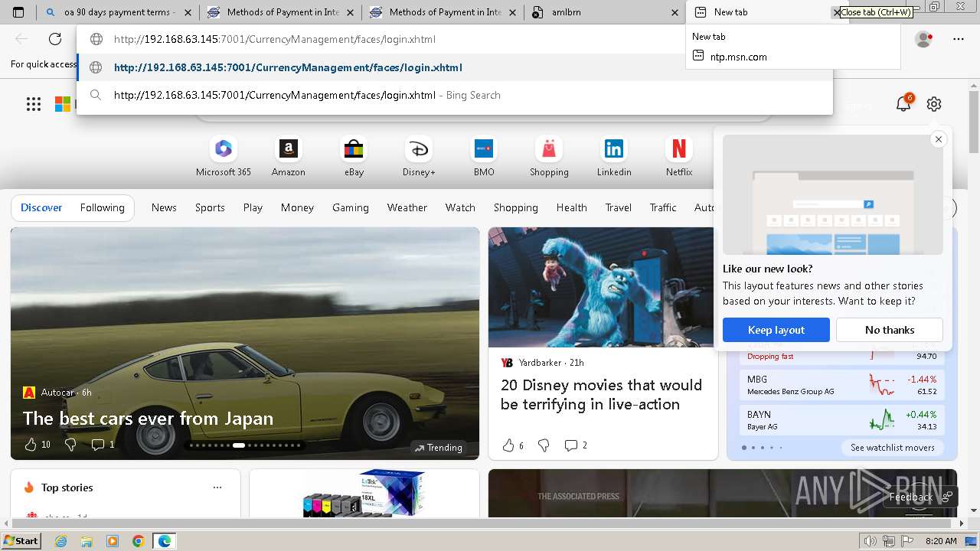Open the Sports category
The height and width of the screenshot is (551, 980).
tap(210, 207)
